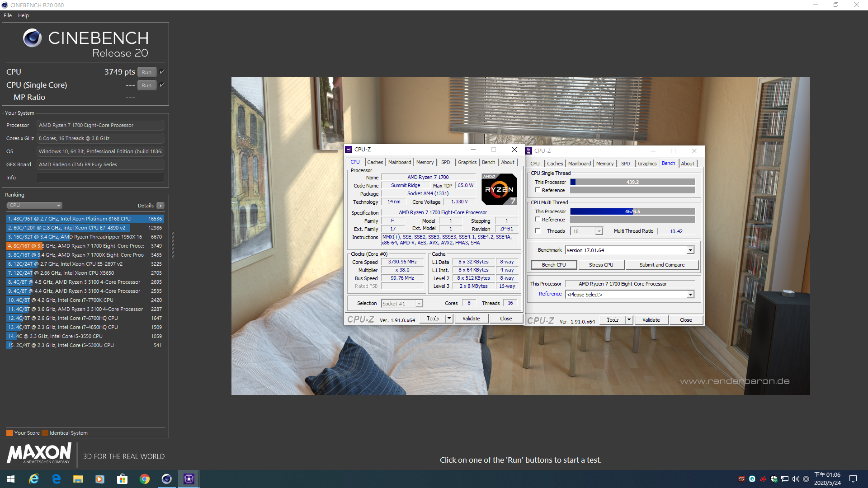Open the notification action center

click(853, 479)
